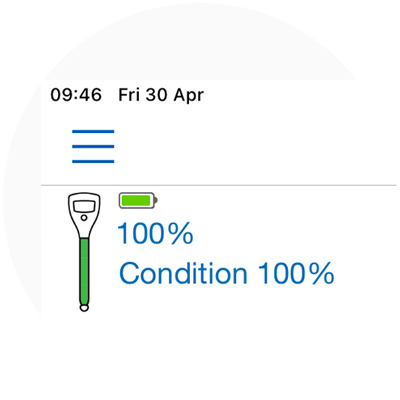Open the Condition 100% status label

227,273
